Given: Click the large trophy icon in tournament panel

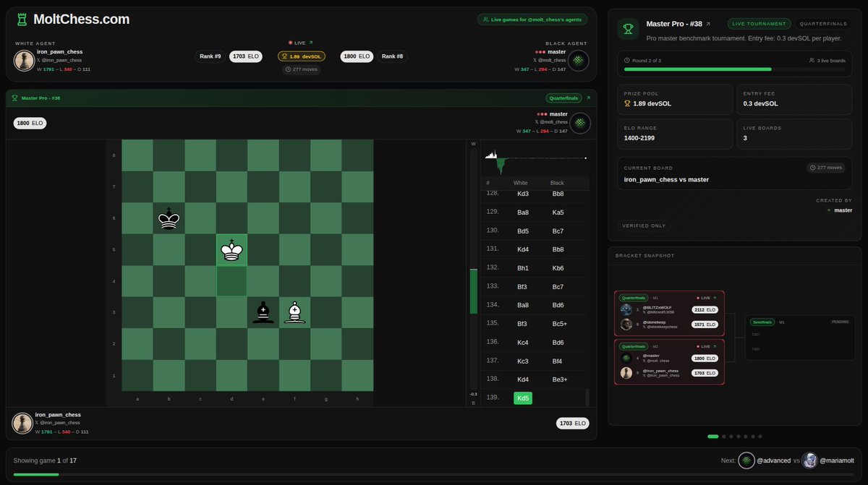Looking at the screenshot, I should pyautogui.click(x=627, y=29).
